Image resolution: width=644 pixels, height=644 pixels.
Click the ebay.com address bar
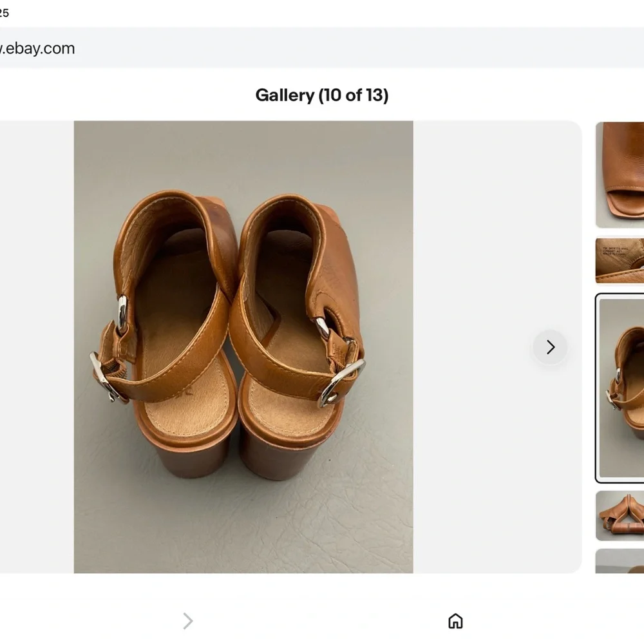tap(322, 48)
